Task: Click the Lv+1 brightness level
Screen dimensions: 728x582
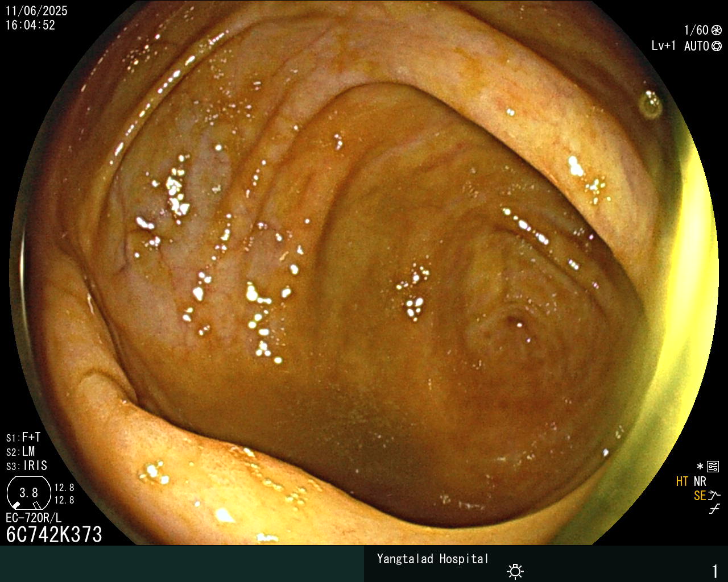Action: tap(664, 46)
